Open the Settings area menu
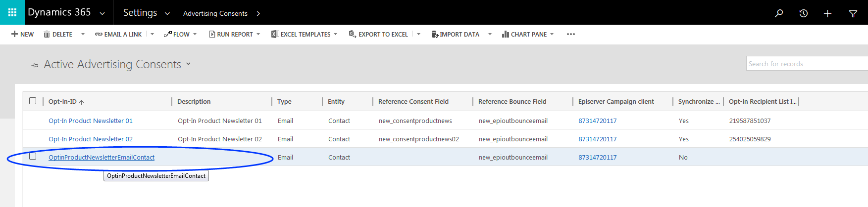Viewport: 868px width, 207px height. [x=146, y=13]
